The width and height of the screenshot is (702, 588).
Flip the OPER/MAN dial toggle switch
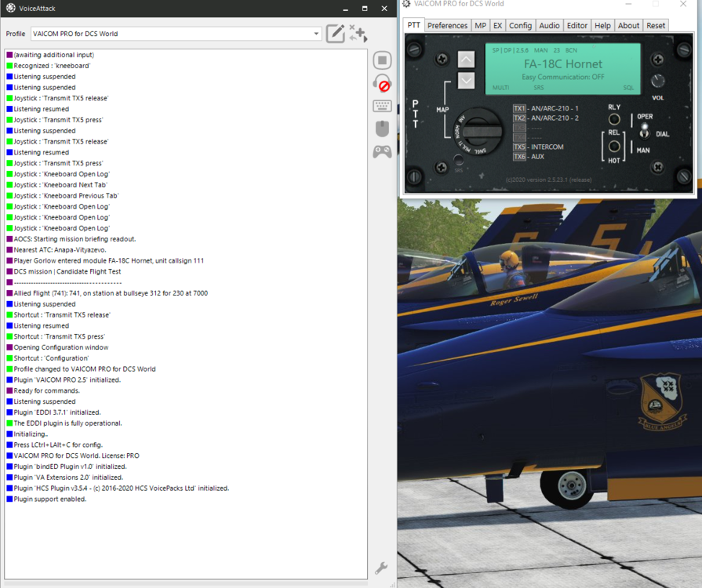point(645,131)
